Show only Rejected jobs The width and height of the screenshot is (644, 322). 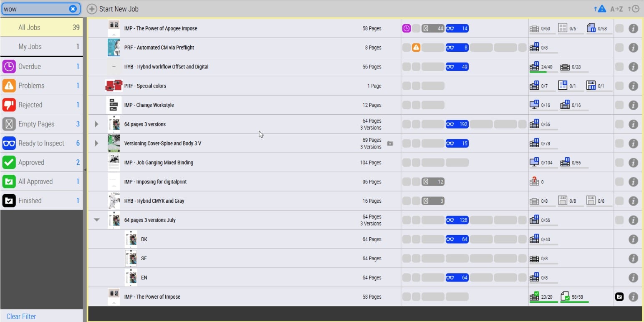(x=41, y=105)
